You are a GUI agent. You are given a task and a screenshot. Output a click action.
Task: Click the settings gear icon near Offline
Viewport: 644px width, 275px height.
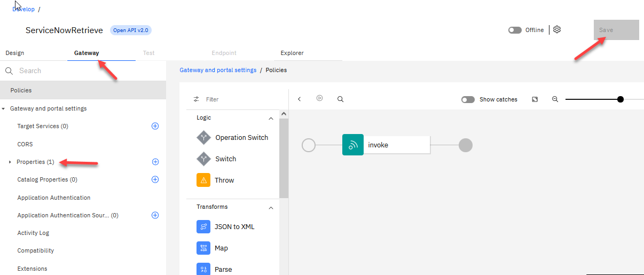557,30
